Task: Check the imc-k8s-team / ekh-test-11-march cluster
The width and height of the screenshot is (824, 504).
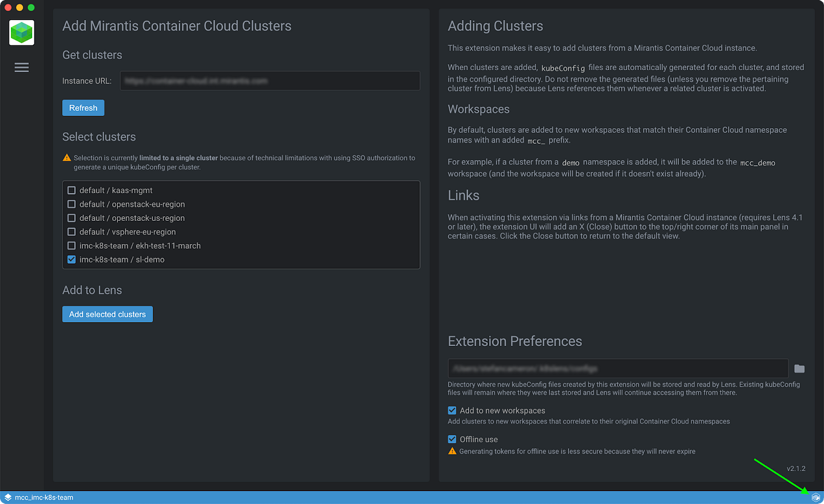Action: [x=72, y=245]
